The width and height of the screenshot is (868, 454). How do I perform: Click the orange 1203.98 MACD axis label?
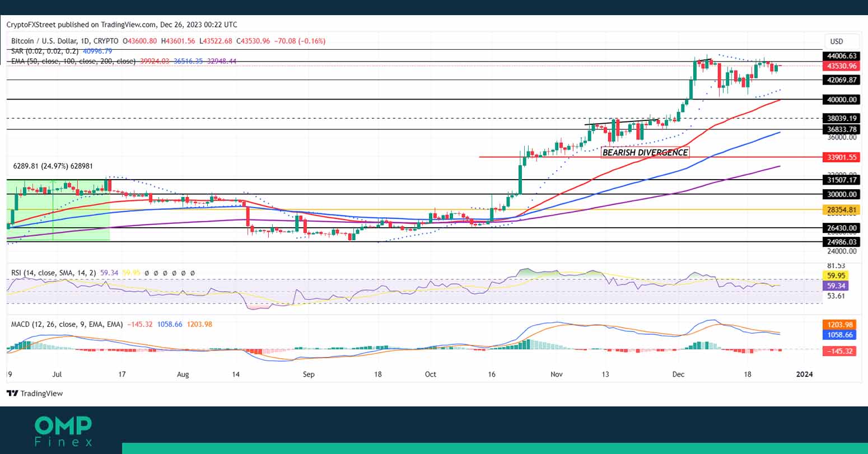(839, 325)
